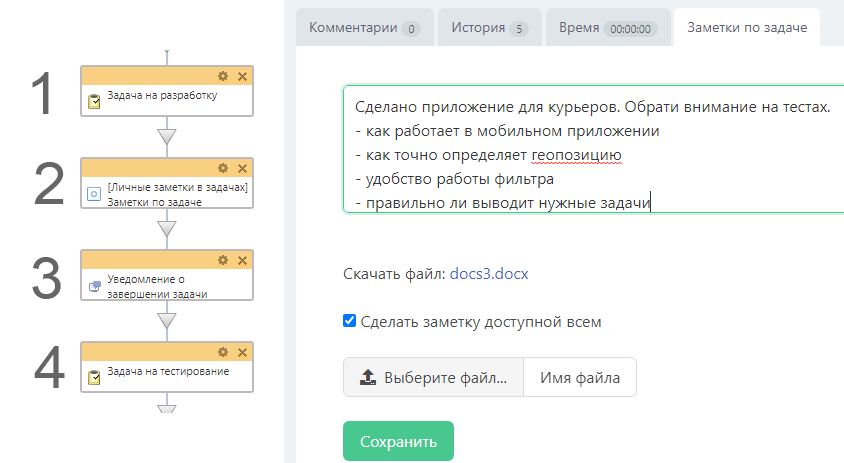Remove the "Задача на разработку" block with X

coord(242,76)
